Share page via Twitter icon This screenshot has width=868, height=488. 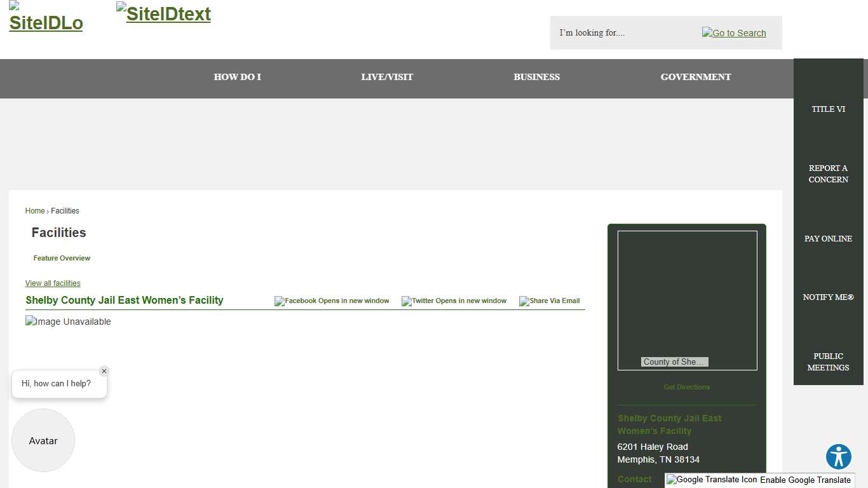point(454,301)
